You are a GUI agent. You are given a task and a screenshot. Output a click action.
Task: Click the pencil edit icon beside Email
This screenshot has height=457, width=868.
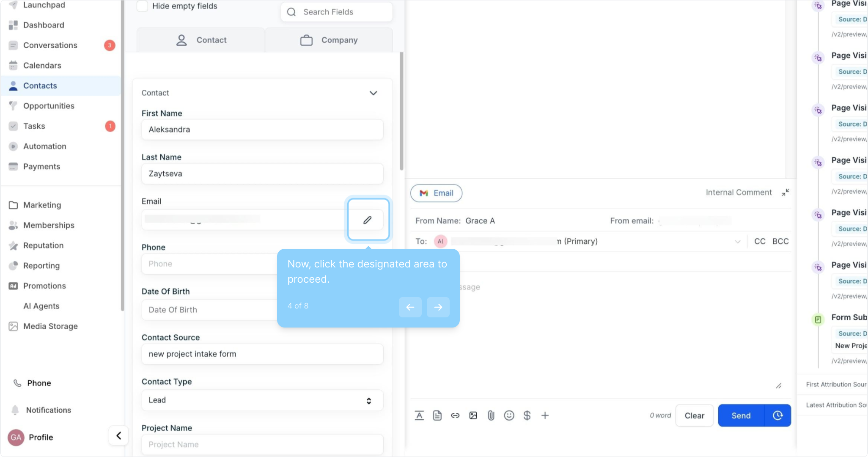[367, 220]
